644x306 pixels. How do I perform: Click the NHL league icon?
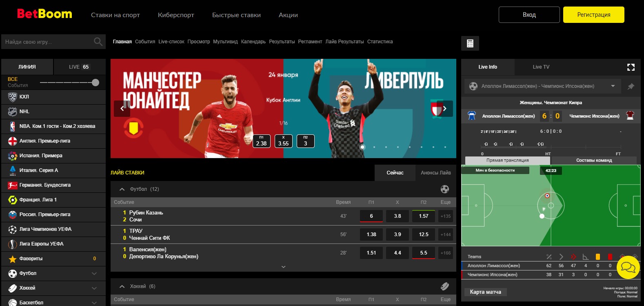coord(13,112)
